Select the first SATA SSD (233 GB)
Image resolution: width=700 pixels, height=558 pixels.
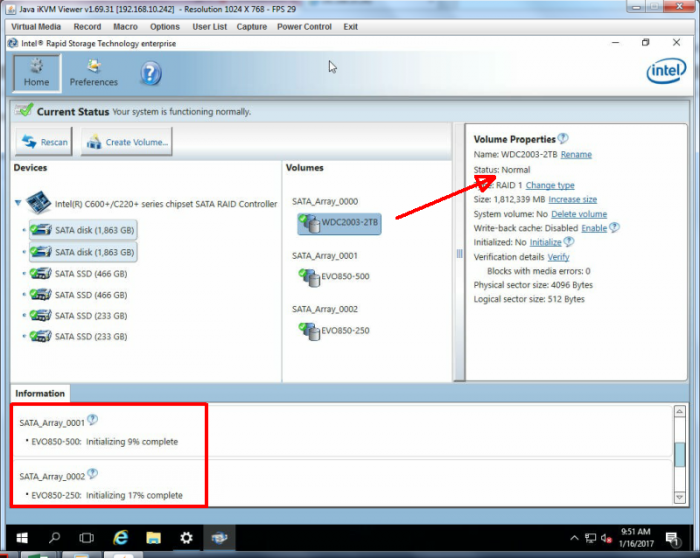point(79,316)
